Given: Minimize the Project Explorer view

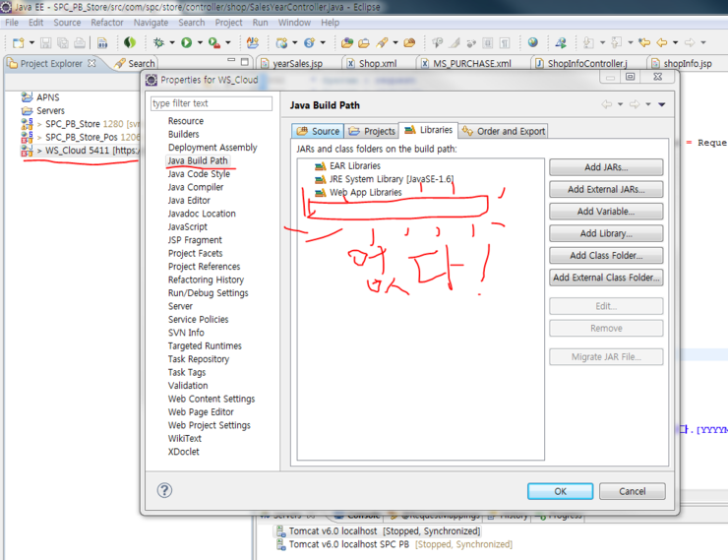Looking at the screenshot, I should coord(231,61).
